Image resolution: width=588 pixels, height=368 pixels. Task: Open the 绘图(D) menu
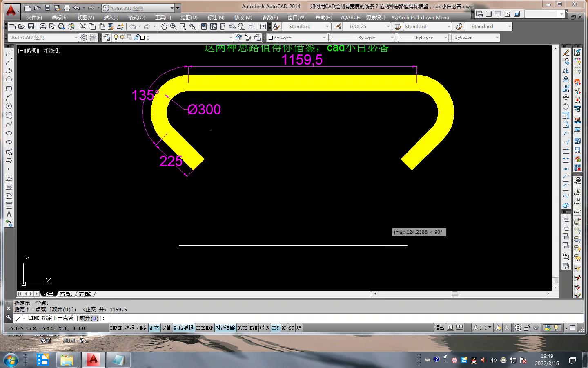(x=189, y=18)
